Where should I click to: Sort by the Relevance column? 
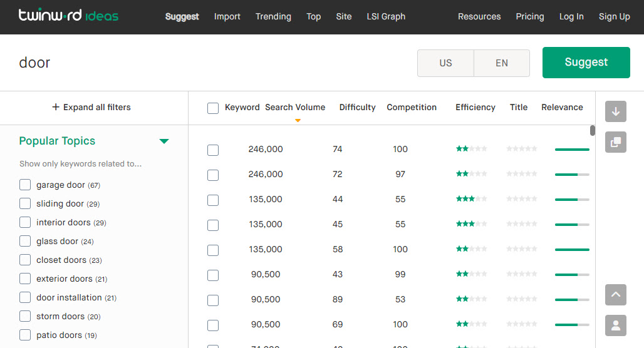pos(562,107)
